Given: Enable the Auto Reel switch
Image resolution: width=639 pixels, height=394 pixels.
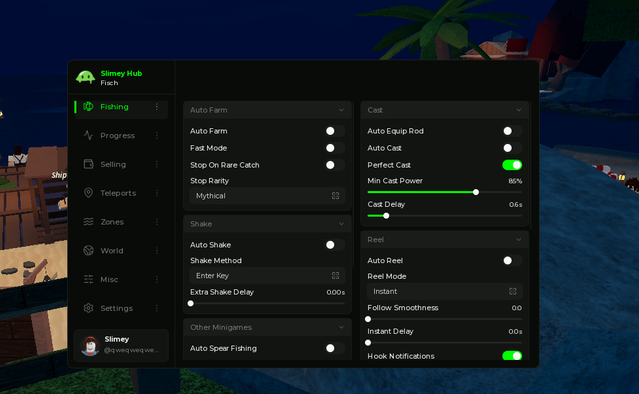Looking at the screenshot, I should (512, 260).
